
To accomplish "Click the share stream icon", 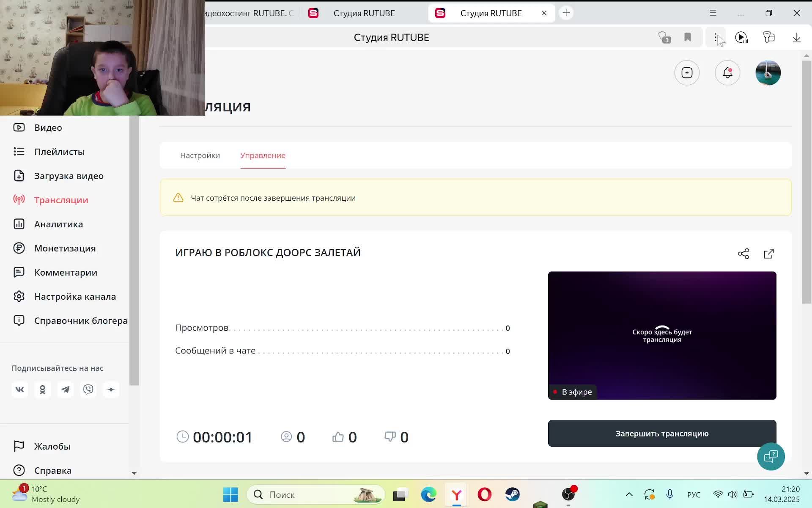I will click(743, 254).
